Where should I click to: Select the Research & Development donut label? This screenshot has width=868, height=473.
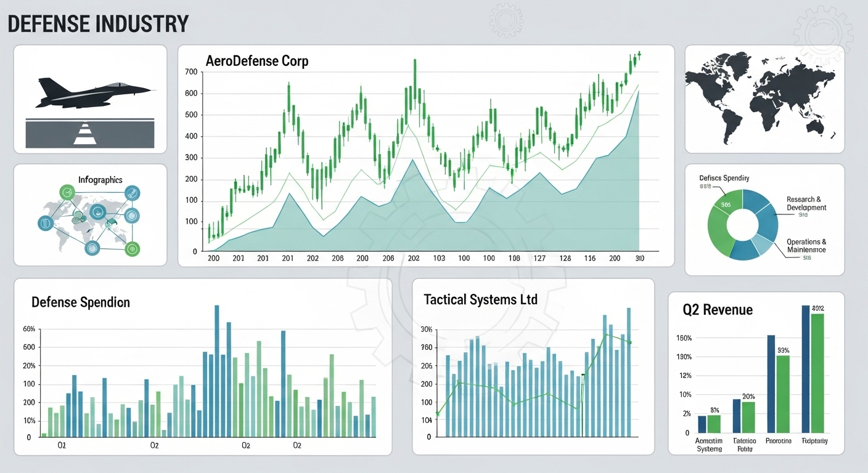pos(806,204)
